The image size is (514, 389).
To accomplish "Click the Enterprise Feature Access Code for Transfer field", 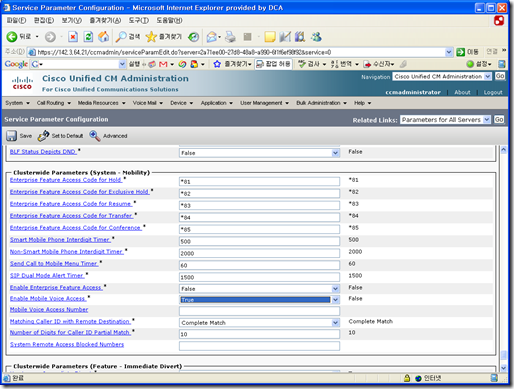I will (259, 217).
